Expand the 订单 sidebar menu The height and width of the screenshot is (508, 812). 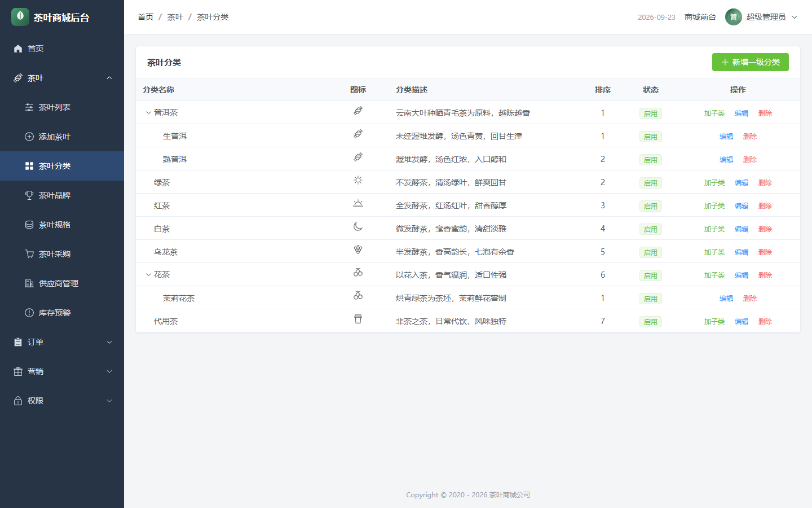(62, 342)
